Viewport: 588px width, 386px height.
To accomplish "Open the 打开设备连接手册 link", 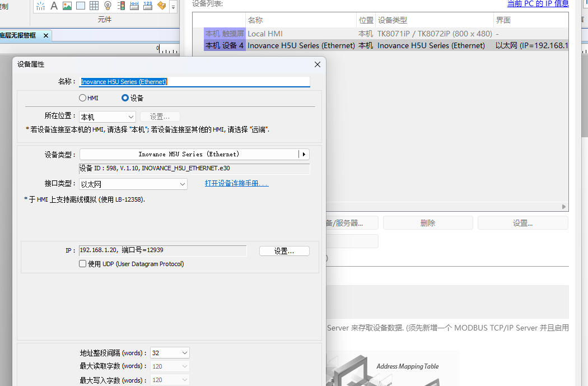I will pos(236,183).
